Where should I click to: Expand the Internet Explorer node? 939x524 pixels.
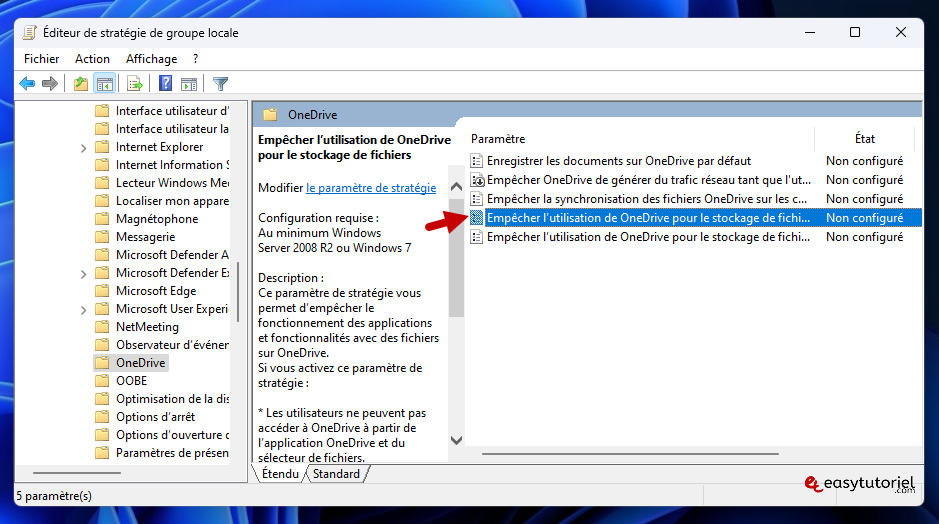83,148
